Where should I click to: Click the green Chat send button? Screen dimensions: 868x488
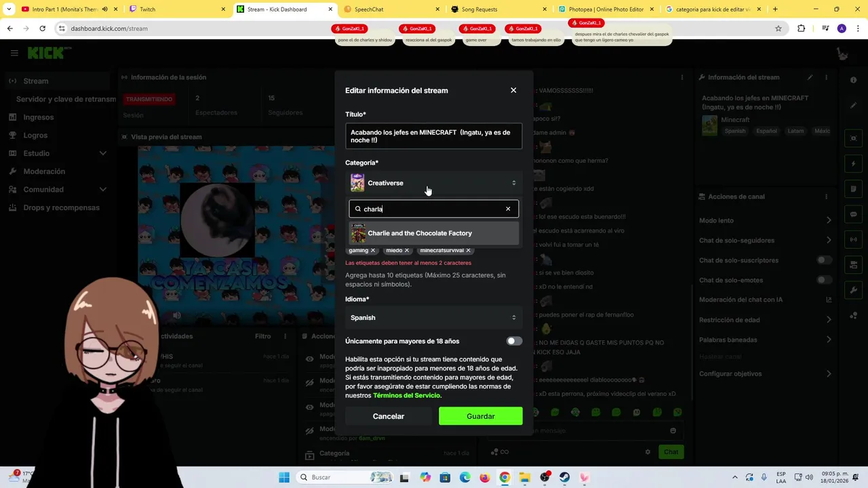coord(671,452)
